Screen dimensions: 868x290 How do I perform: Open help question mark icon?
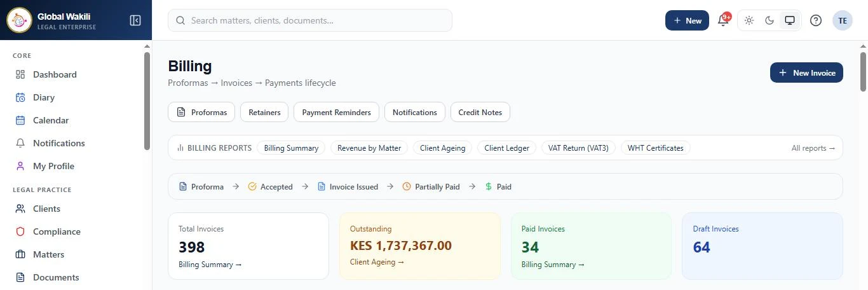point(816,20)
